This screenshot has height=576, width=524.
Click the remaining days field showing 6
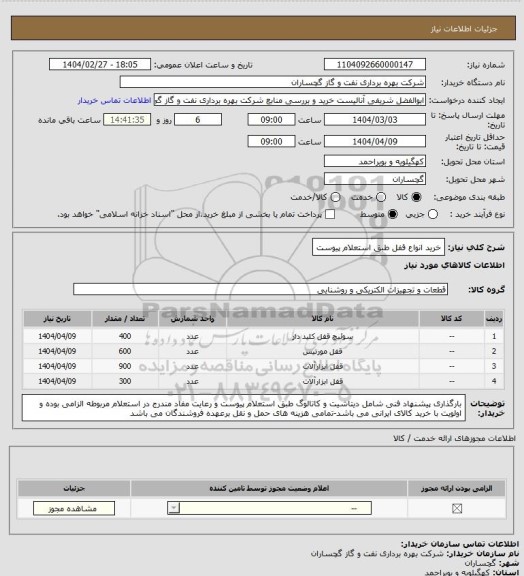point(198,120)
